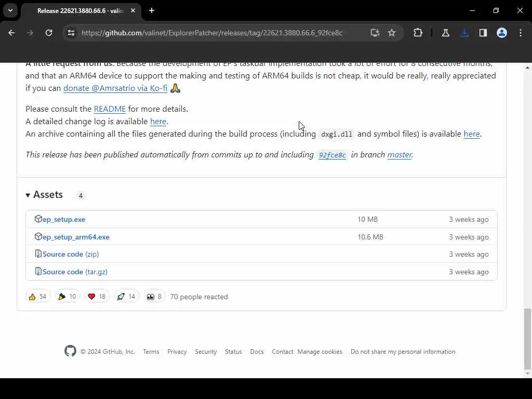Screen dimensions: 532x399
Task: Open the profile avatar menu
Action: point(502,33)
